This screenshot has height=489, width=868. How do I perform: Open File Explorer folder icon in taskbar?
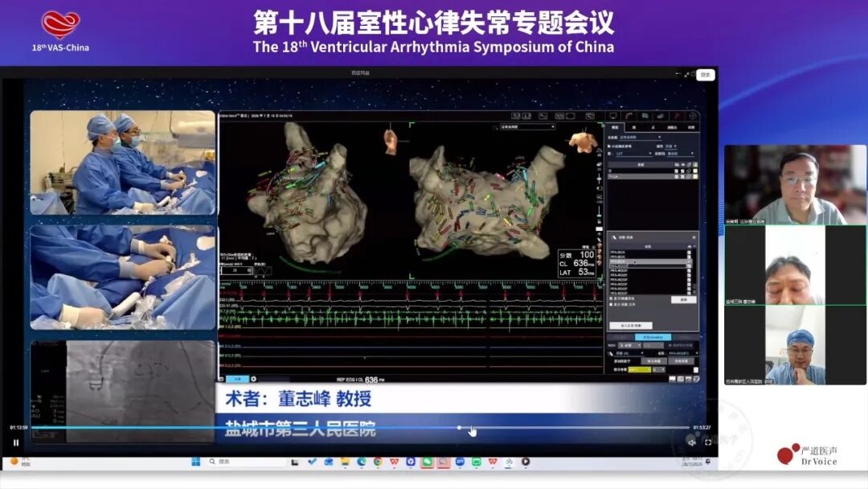pyautogui.click(x=345, y=462)
